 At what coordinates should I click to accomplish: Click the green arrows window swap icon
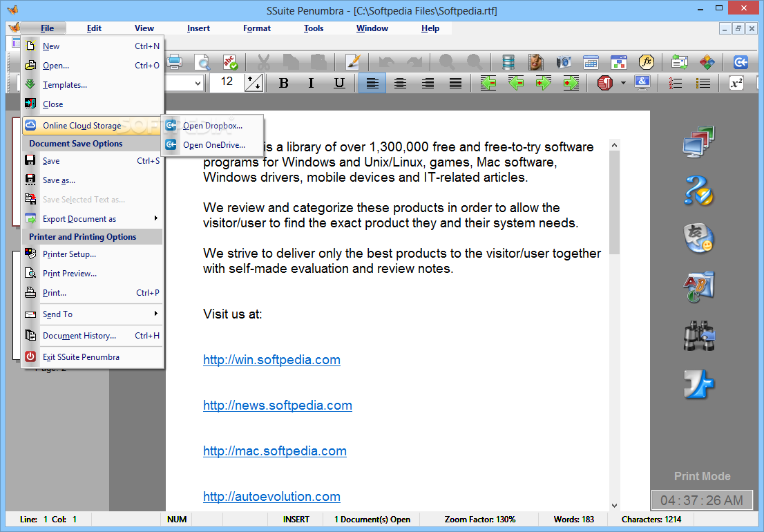coord(679,62)
